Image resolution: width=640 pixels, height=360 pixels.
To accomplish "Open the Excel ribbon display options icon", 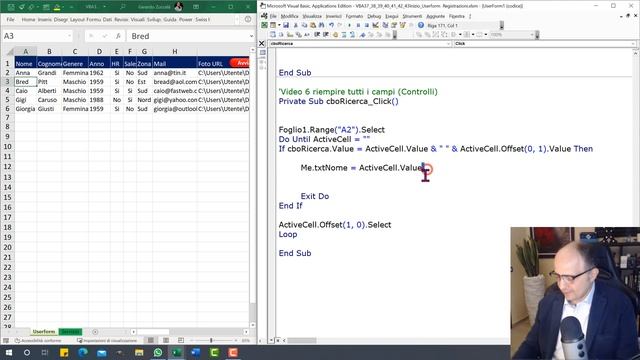I will click(x=196, y=7).
